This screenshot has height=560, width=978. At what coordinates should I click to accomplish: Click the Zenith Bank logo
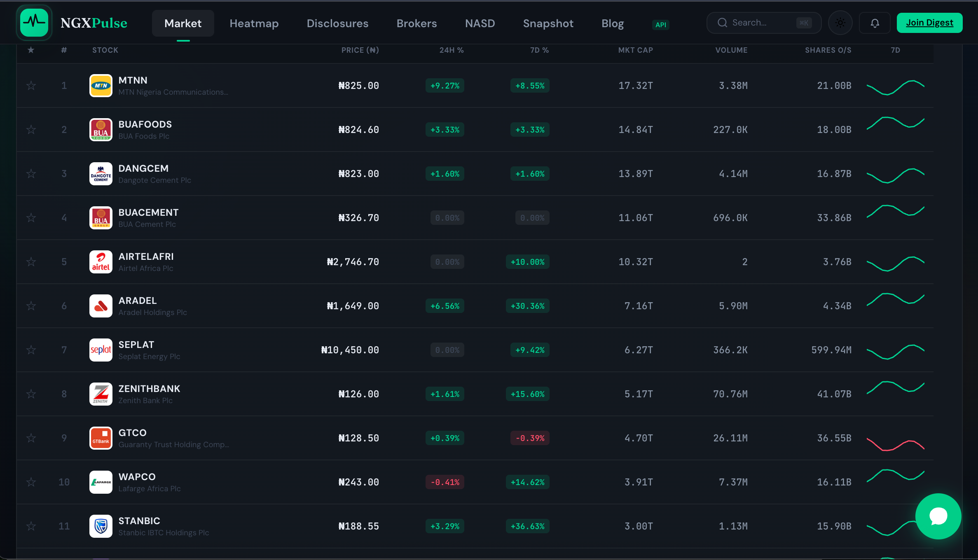(x=101, y=394)
